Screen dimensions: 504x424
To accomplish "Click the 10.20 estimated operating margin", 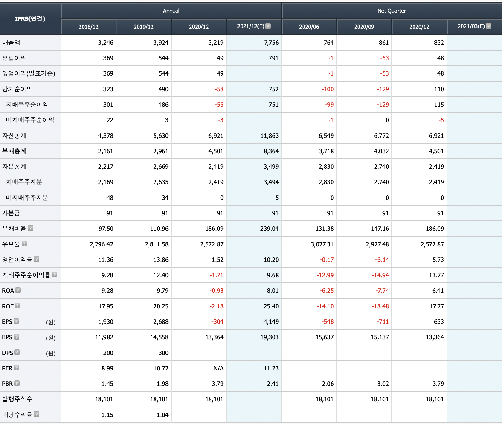I will pos(271,260).
